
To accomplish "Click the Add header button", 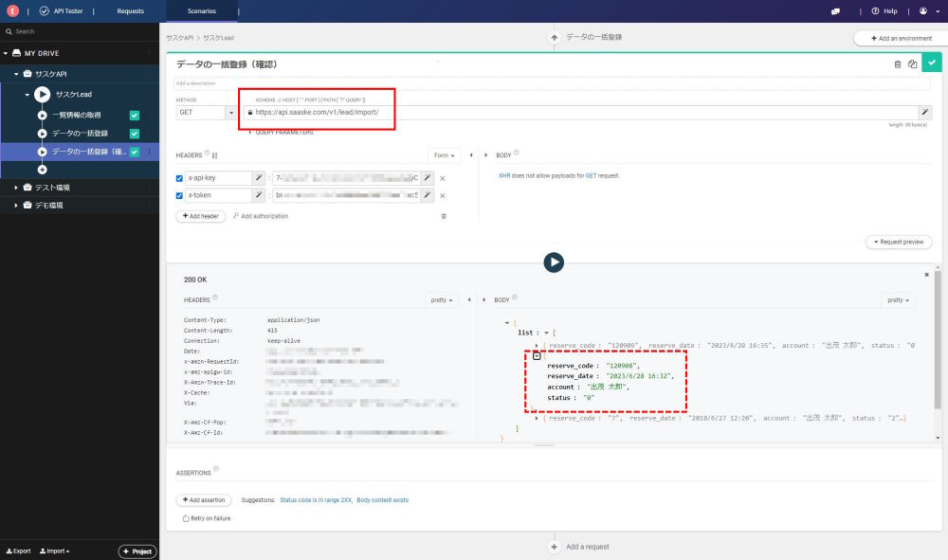I will click(x=201, y=216).
